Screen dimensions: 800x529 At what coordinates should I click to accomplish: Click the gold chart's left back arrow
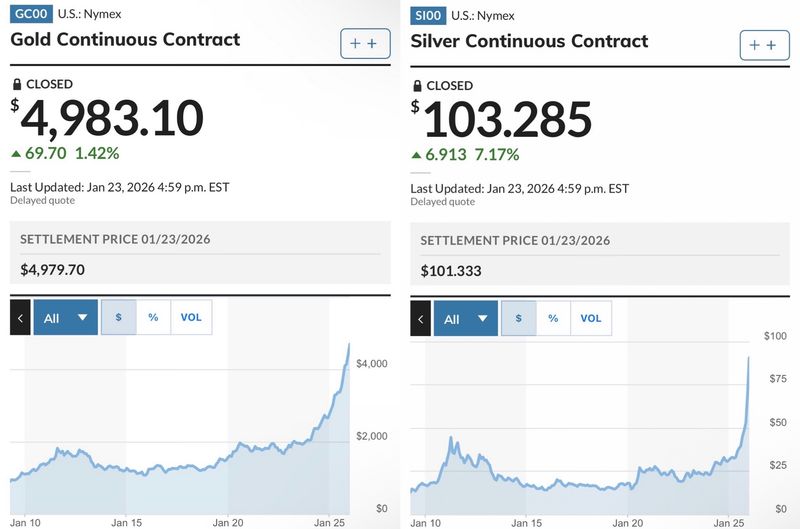(20, 318)
